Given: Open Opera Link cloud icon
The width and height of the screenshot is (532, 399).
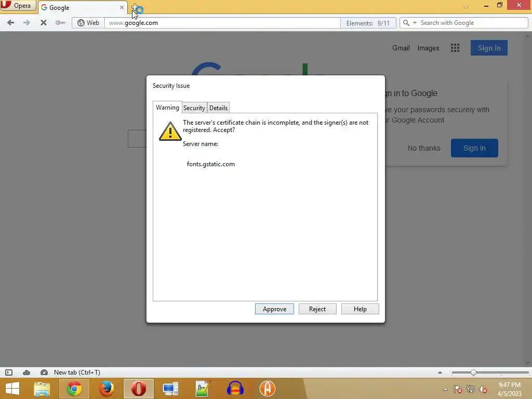Looking at the screenshot, I should 26,372.
